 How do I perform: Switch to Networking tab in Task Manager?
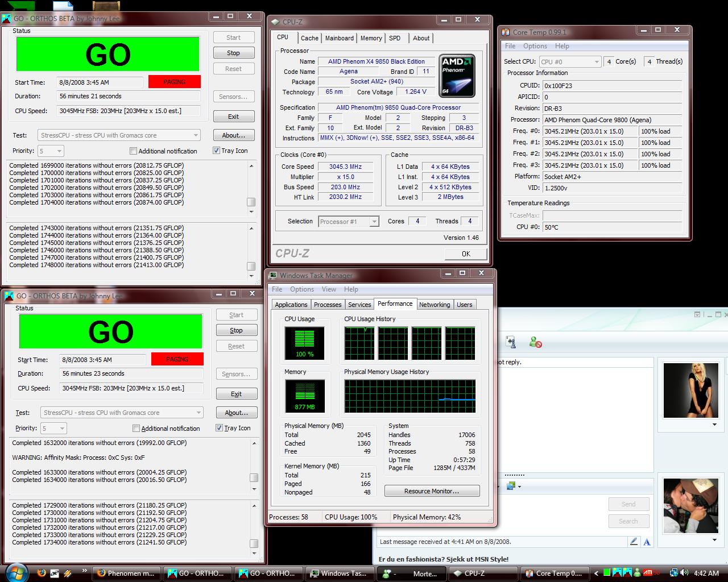(435, 305)
